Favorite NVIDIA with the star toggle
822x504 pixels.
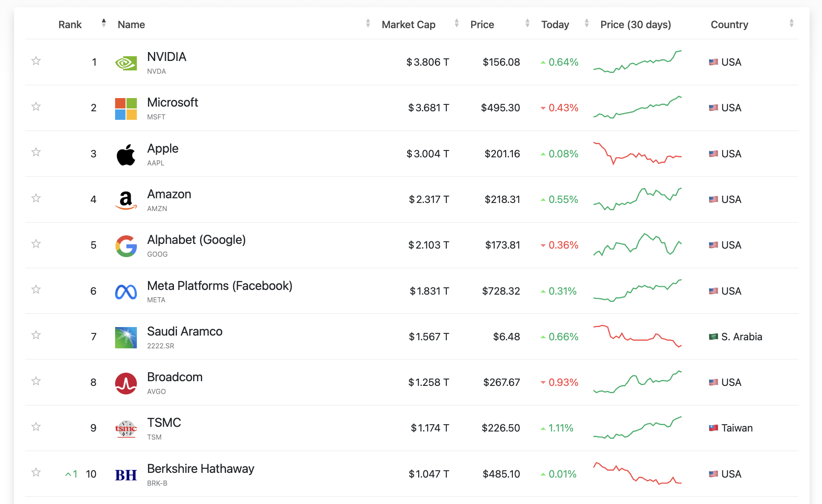pos(36,61)
